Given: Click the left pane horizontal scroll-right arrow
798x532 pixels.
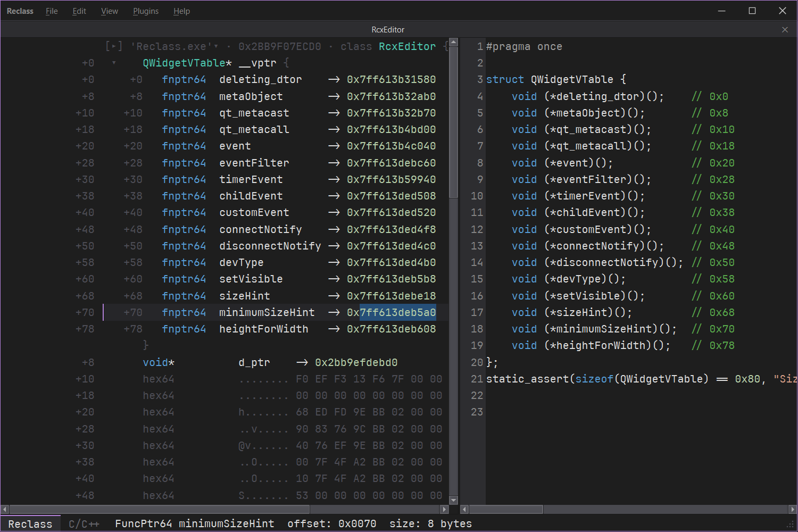Looking at the screenshot, I should point(445,510).
